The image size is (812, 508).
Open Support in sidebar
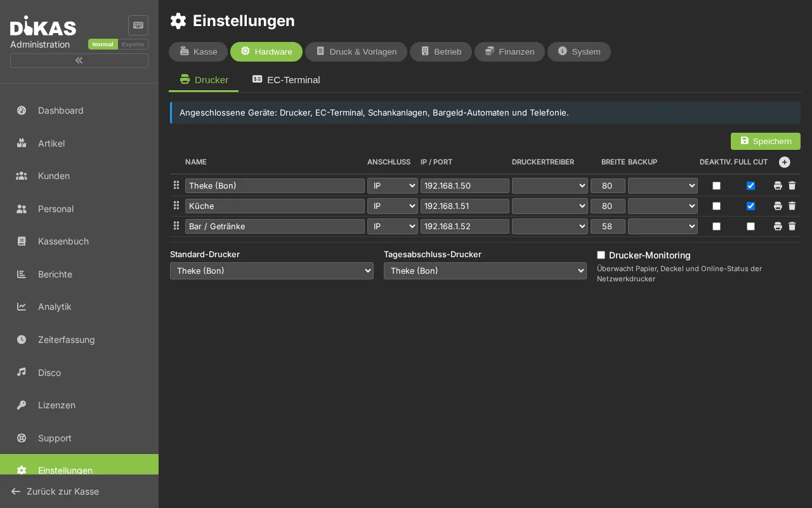tap(79, 438)
